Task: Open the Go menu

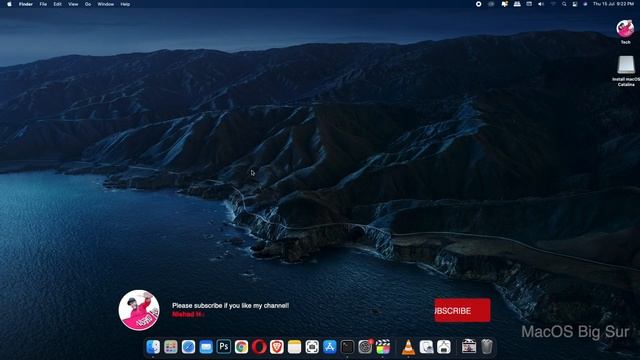Action: 88,4
